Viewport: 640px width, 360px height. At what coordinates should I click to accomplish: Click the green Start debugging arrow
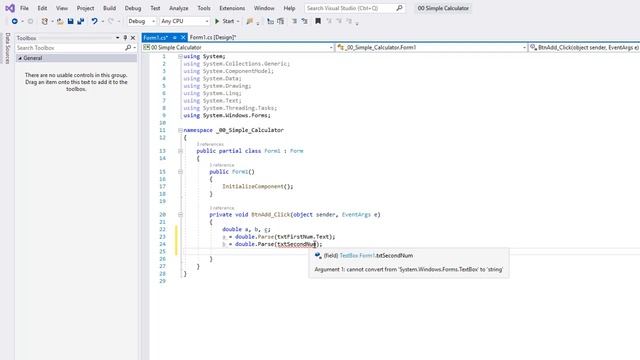217,21
